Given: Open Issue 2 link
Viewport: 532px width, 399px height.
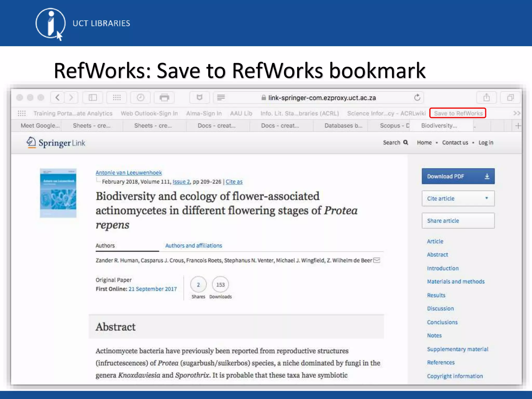Looking at the screenshot, I should pos(181,182).
